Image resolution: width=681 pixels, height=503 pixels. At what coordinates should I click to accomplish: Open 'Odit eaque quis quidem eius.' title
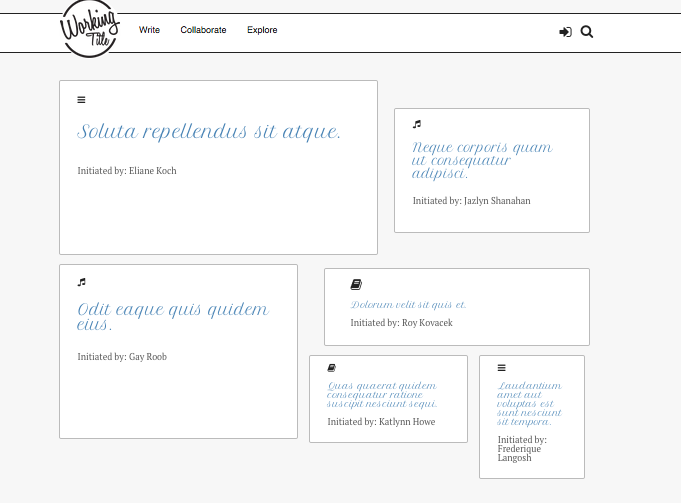[x=173, y=317]
